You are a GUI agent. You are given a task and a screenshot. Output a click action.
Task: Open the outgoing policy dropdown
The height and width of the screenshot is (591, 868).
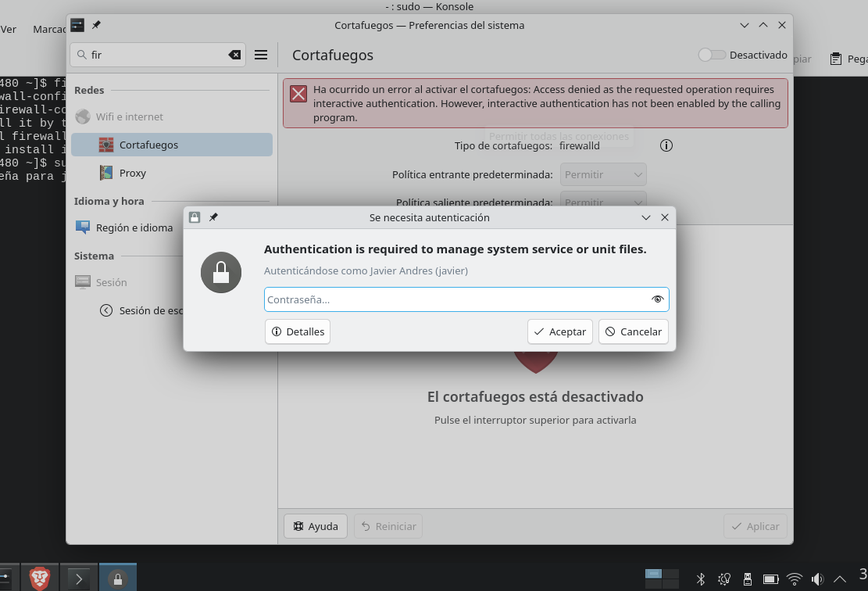(603, 201)
